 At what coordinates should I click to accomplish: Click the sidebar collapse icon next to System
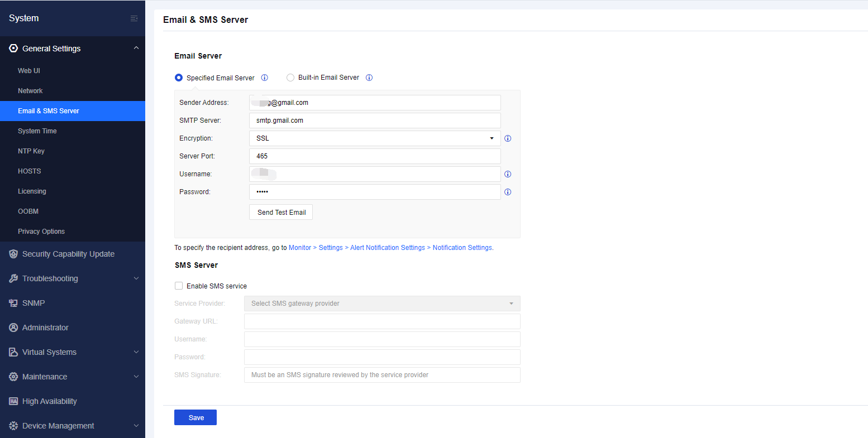[x=134, y=18]
